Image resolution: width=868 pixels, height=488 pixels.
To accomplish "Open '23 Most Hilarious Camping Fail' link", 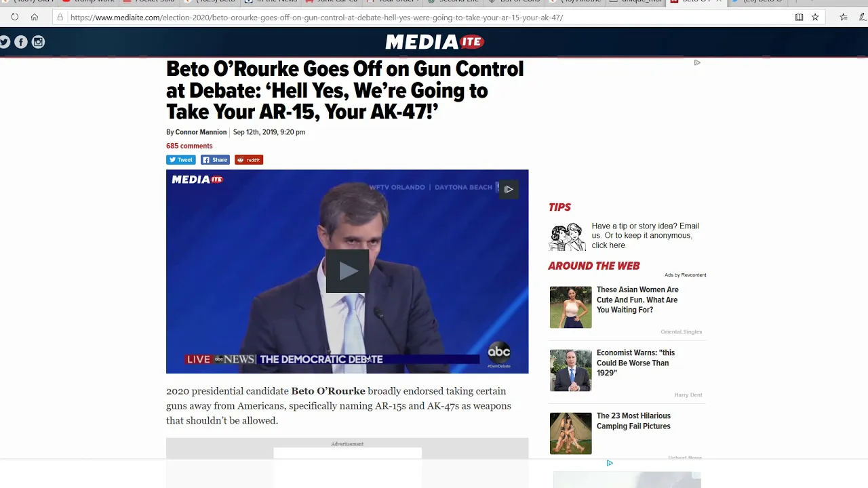I will click(x=633, y=421).
